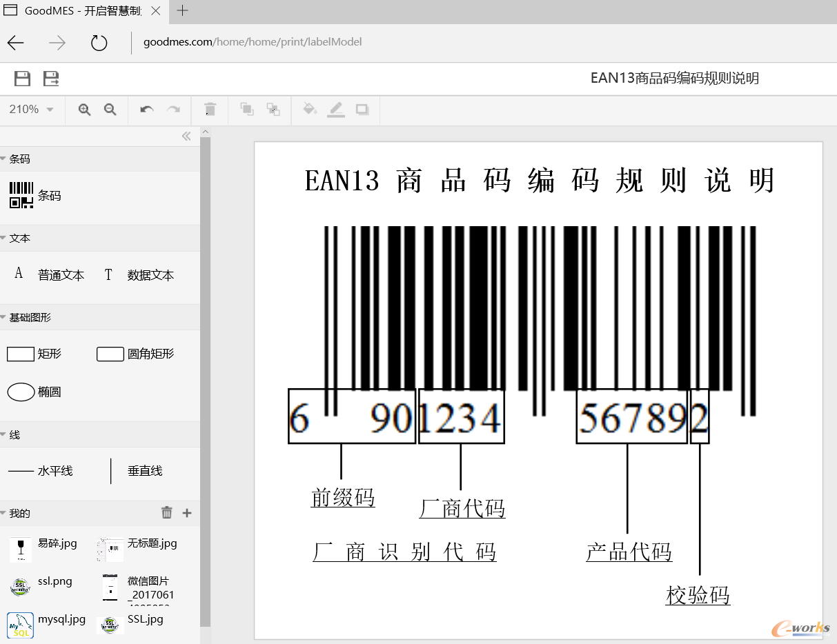Image resolution: width=837 pixels, height=644 pixels.
Task: Select the rectangle around digits 1234
Action: pos(462,416)
